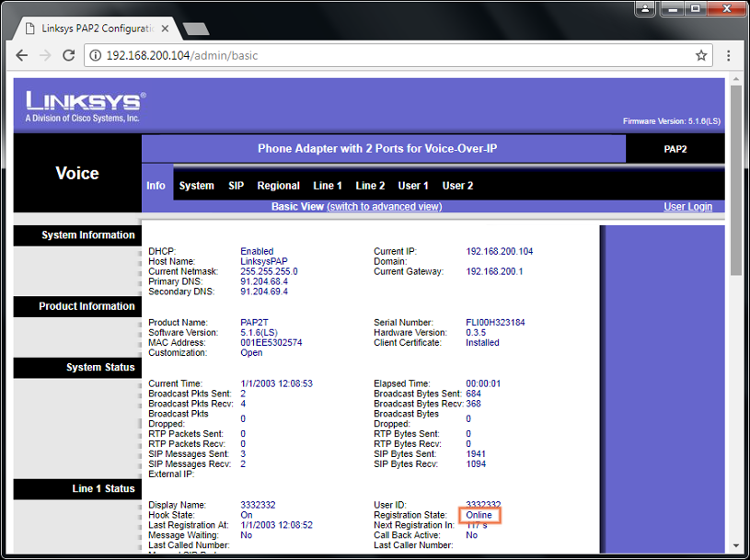Go to the User 1 tab
This screenshot has width=750, height=560.
point(413,186)
